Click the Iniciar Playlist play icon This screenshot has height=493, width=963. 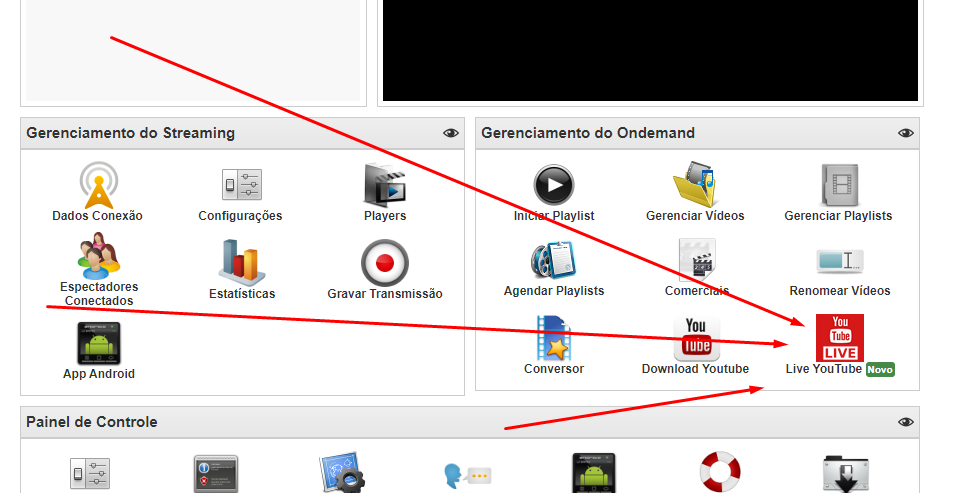coord(554,185)
